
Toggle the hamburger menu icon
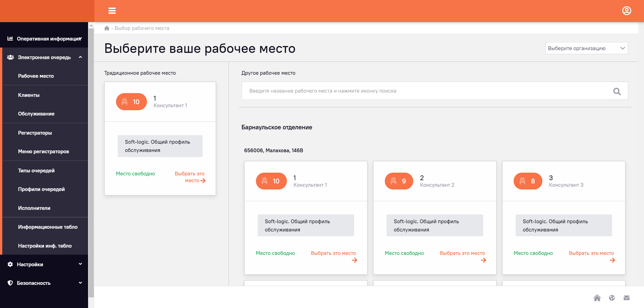click(x=112, y=11)
